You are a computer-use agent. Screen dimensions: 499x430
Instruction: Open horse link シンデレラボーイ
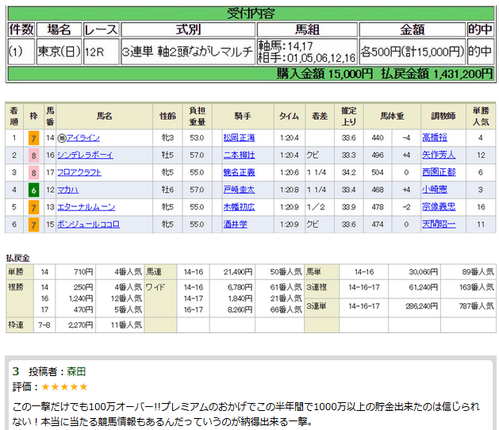(85, 155)
